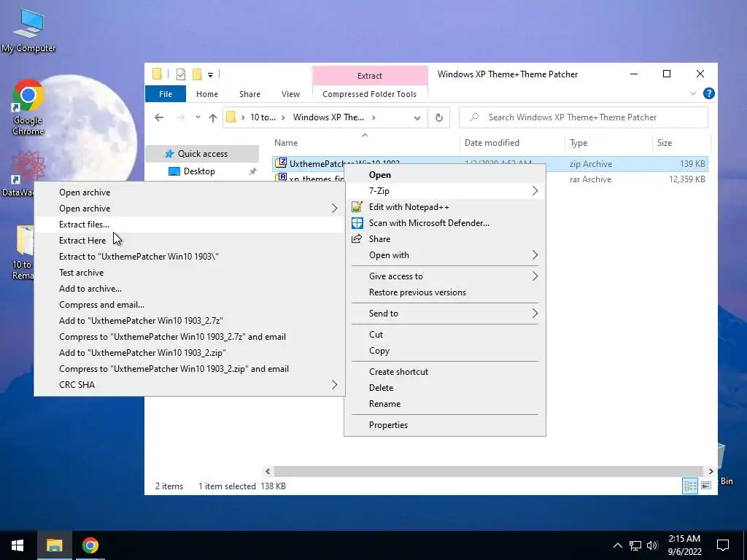Open the volume control tray icon
747x560 pixels.
pos(652,545)
